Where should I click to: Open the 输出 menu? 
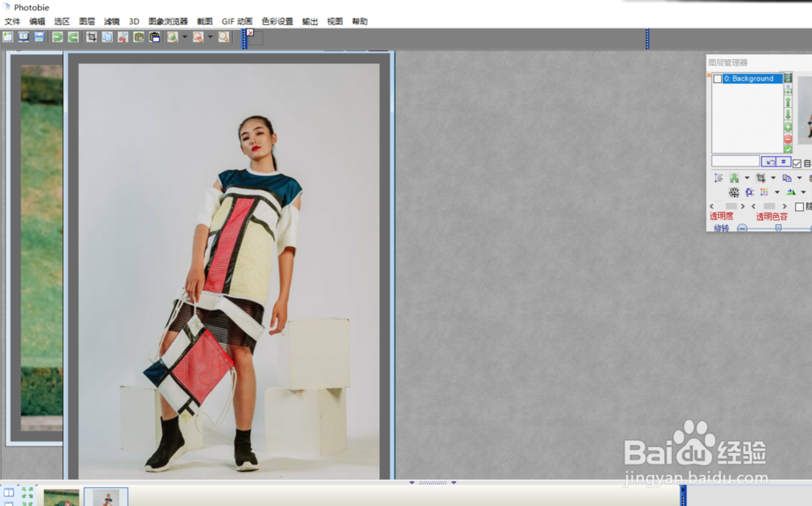(x=310, y=21)
